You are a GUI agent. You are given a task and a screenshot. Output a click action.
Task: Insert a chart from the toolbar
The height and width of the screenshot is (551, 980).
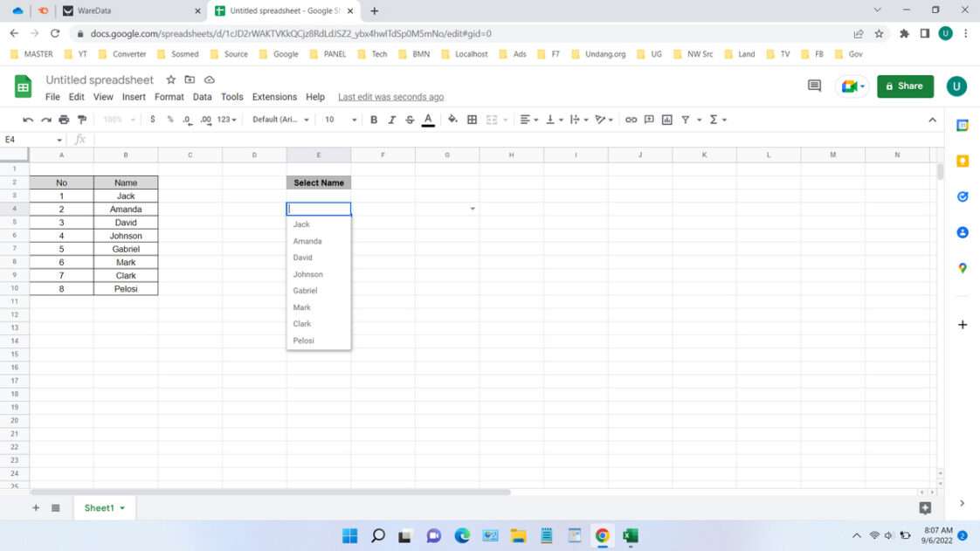(x=667, y=120)
